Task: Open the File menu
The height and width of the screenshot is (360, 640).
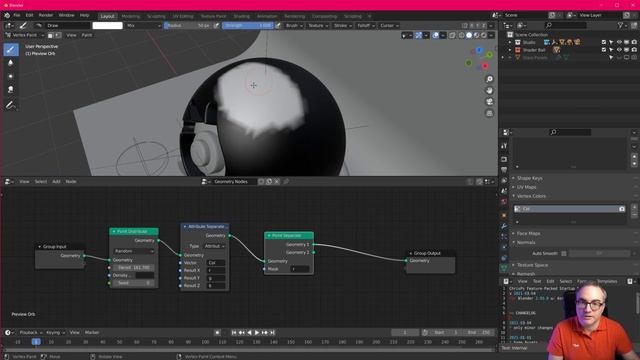Action: click(17, 15)
